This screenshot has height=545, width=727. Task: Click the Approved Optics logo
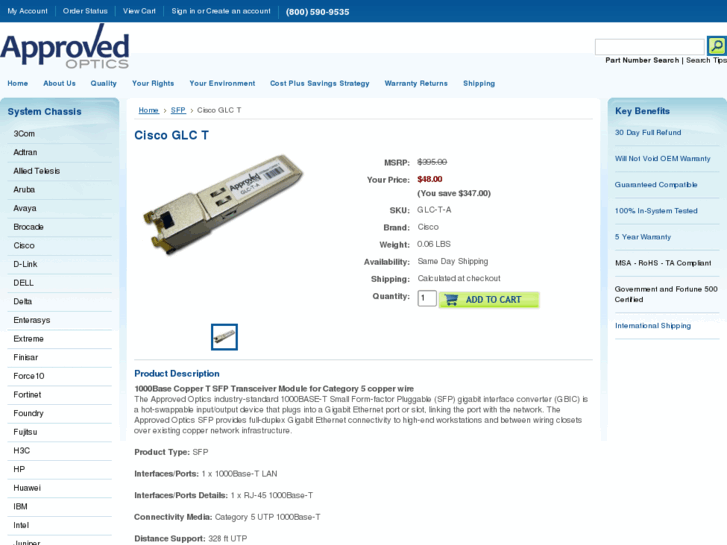[65, 47]
